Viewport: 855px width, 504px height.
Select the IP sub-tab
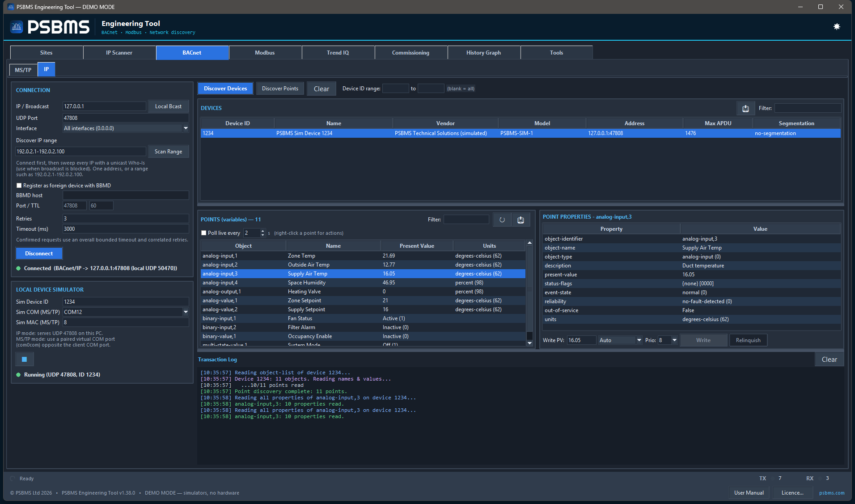tap(47, 69)
